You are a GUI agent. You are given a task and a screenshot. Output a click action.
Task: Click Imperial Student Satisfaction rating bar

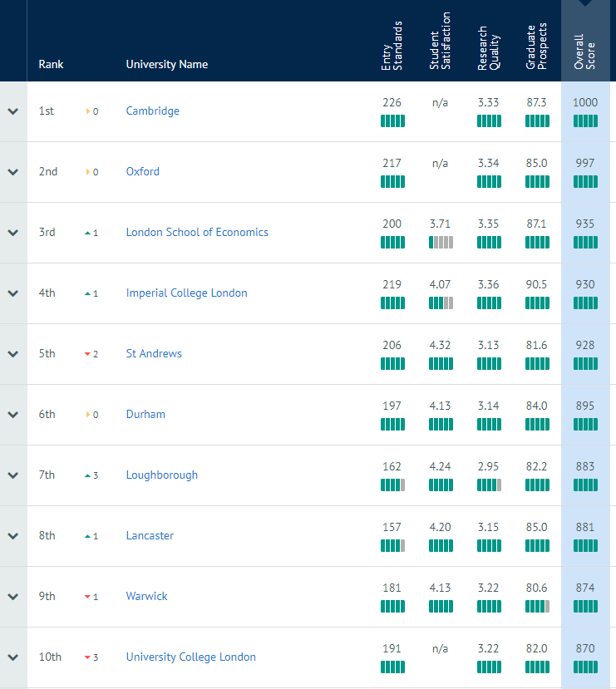pos(441,303)
